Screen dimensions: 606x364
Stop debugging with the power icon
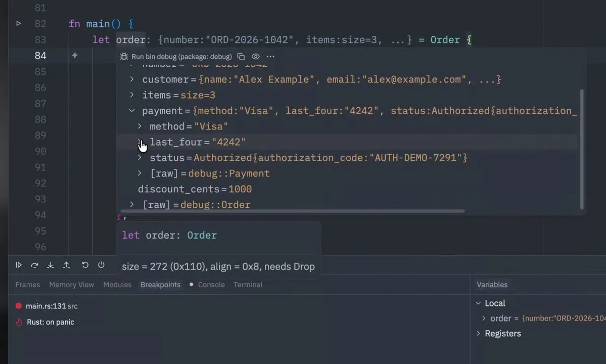(x=101, y=265)
